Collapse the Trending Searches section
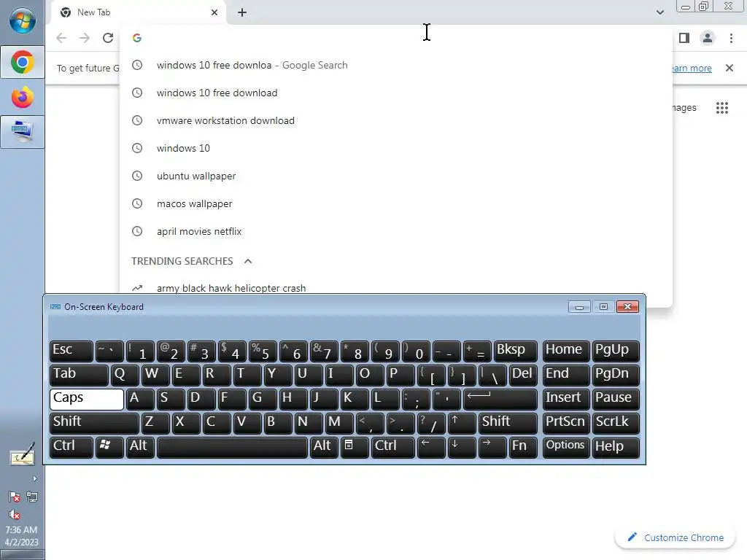The image size is (747, 560). [x=248, y=261]
